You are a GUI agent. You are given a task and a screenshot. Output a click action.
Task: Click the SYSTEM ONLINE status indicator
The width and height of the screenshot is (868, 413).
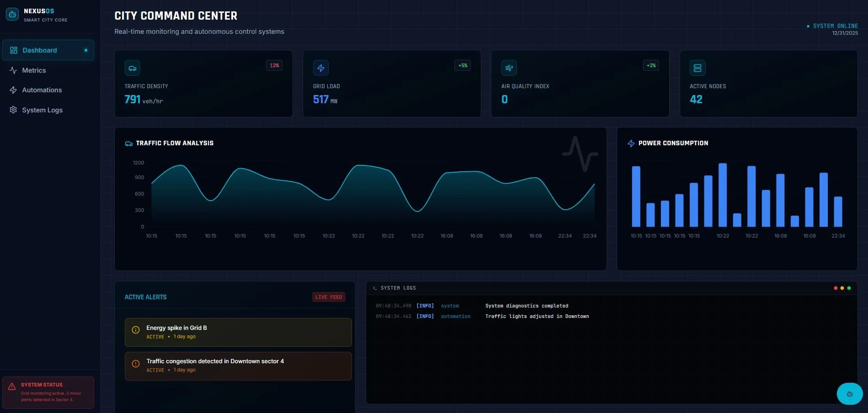832,26
